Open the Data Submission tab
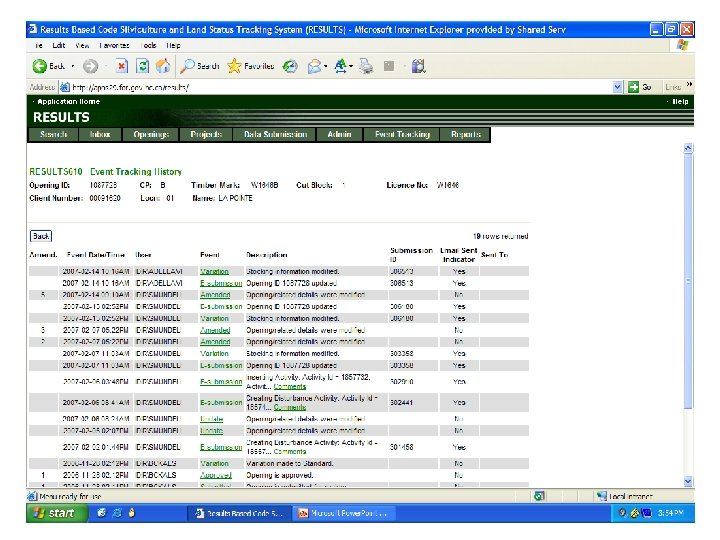 coord(278,134)
